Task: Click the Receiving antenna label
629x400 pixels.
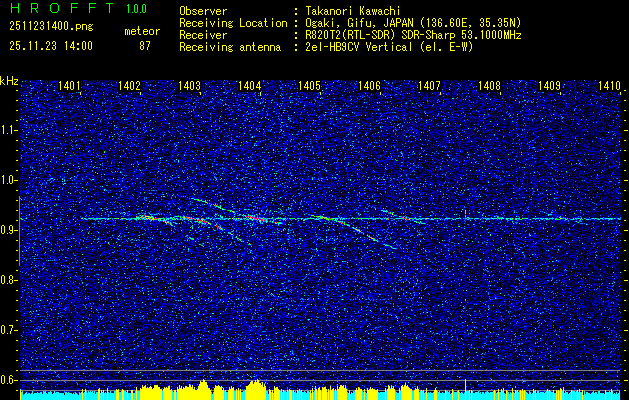Action: tap(230, 47)
